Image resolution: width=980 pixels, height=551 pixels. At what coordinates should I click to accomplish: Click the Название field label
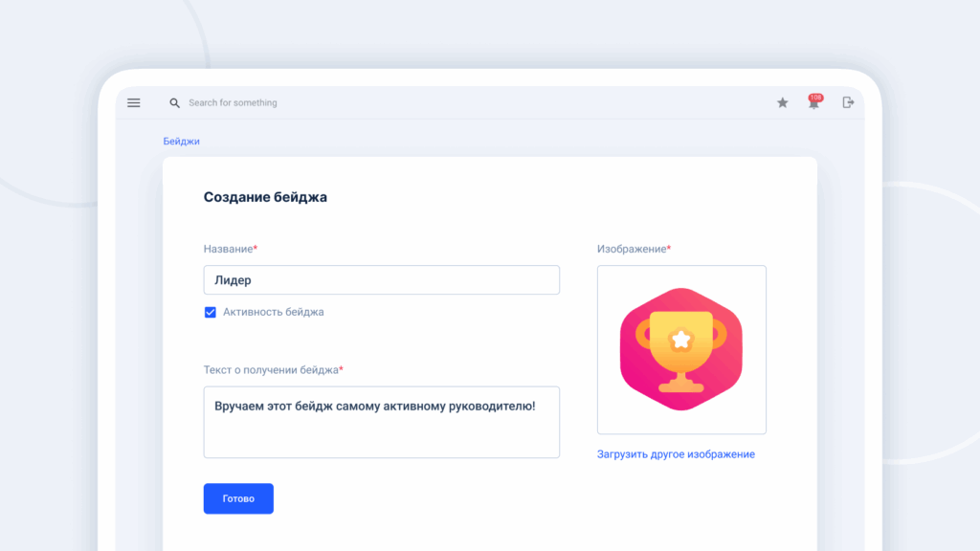coord(230,249)
